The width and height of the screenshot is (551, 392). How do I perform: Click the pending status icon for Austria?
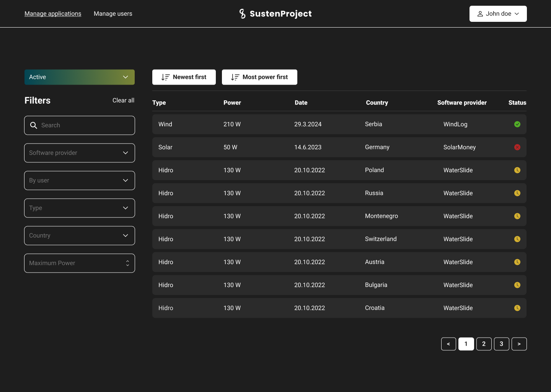pyautogui.click(x=517, y=262)
